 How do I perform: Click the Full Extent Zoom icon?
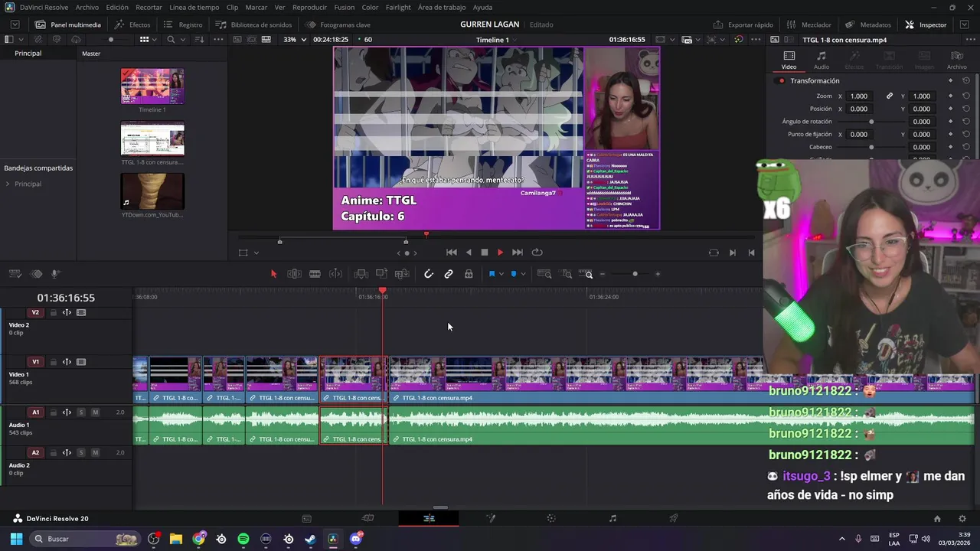544,274
